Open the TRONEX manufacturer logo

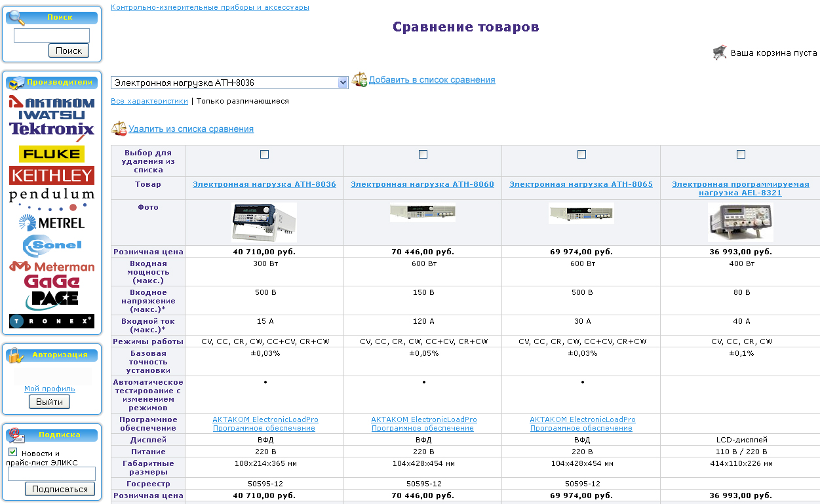coord(52,321)
